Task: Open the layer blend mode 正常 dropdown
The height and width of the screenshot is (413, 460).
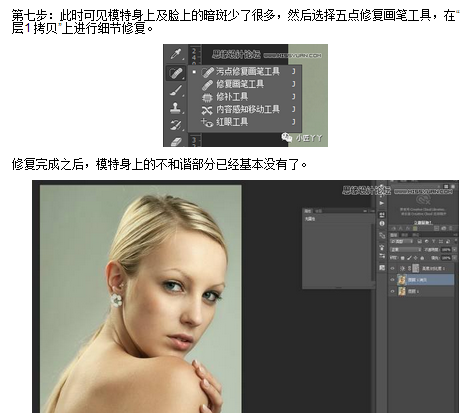Action: pyautogui.click(x=406, y=250)
